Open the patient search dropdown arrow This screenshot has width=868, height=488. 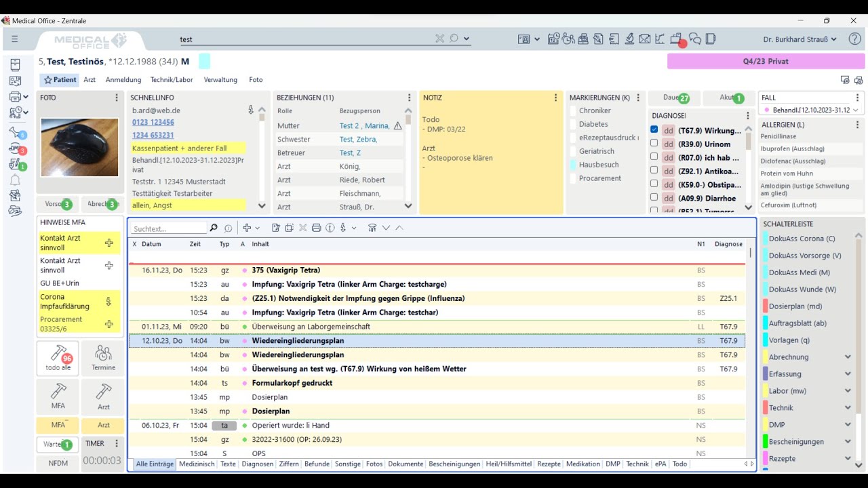point(467,39)
